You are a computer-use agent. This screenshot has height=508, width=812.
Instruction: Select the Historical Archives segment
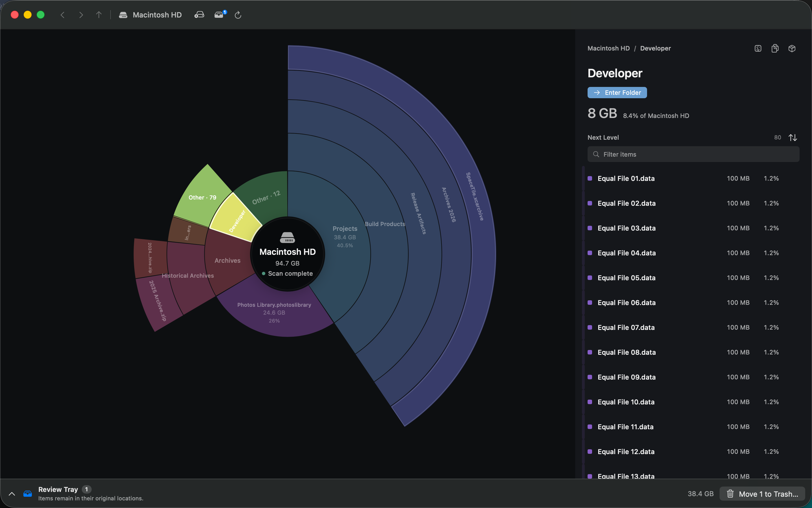[x=187, y=276]
